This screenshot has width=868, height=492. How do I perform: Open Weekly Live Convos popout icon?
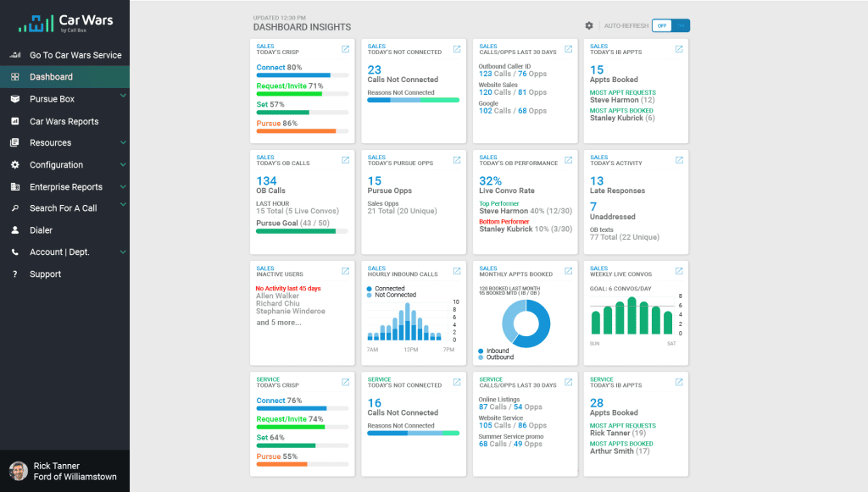[679, 271]
